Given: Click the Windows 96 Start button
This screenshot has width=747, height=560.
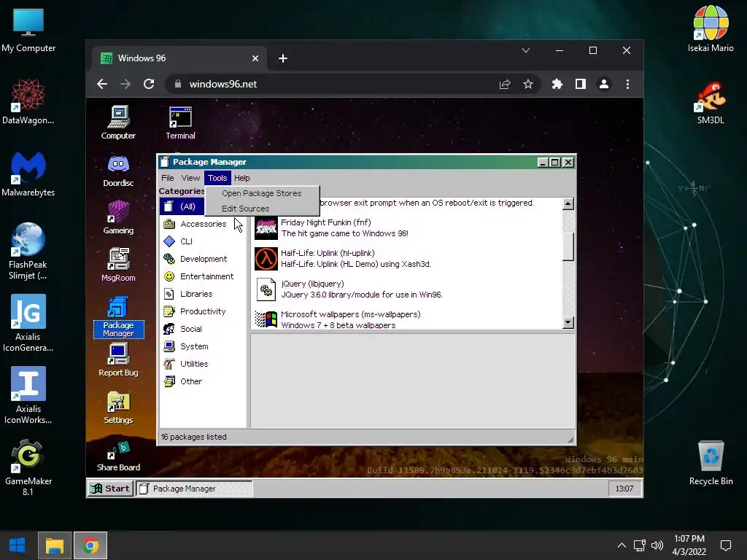Looking at the screenshot, I should pyautogui.click(x=111, y=488).
